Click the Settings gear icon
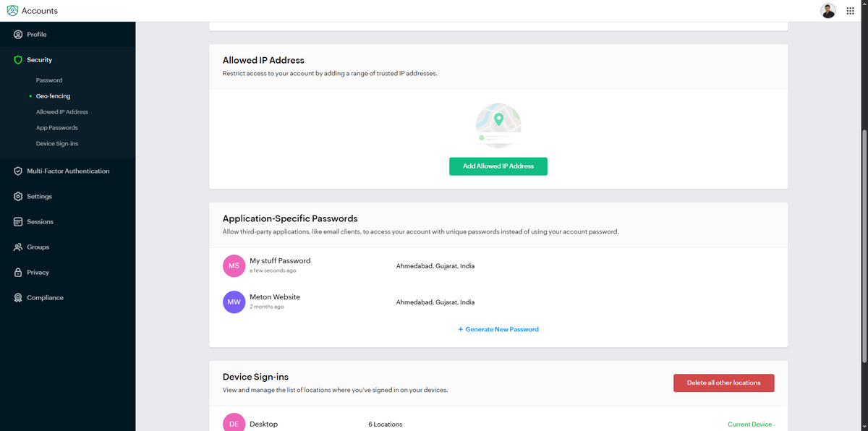This screenshot has height=431, width=868. 18,197
